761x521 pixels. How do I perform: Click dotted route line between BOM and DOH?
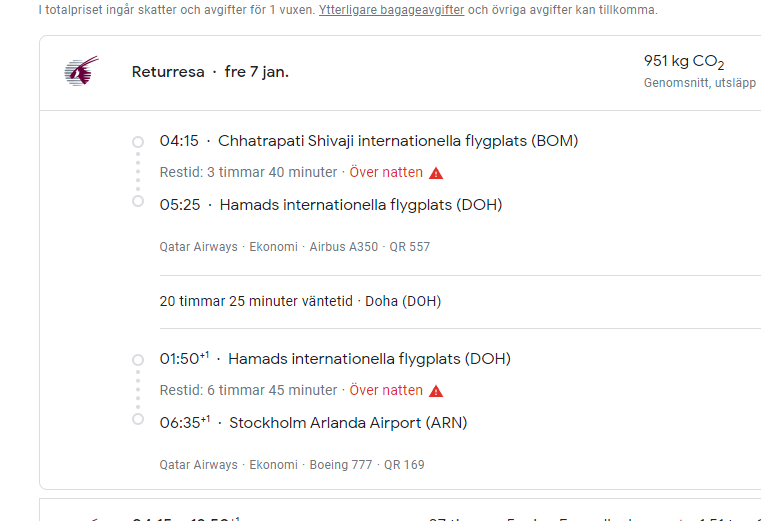138,172
